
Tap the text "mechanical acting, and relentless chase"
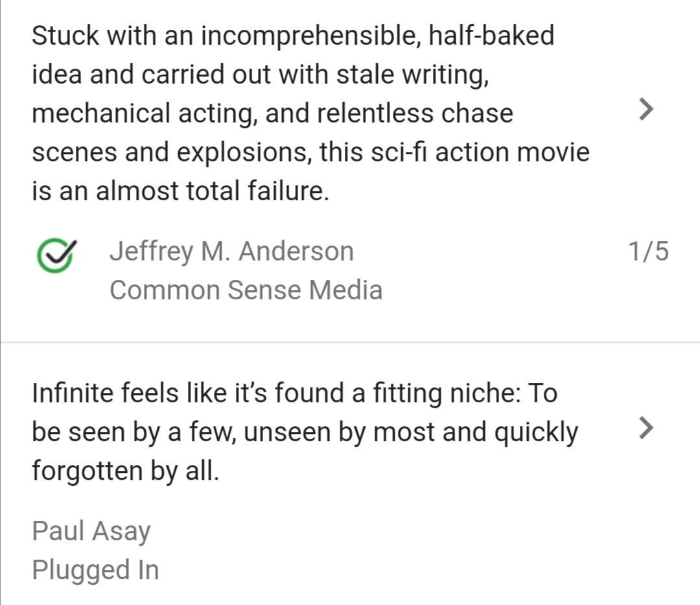(272, 113)
